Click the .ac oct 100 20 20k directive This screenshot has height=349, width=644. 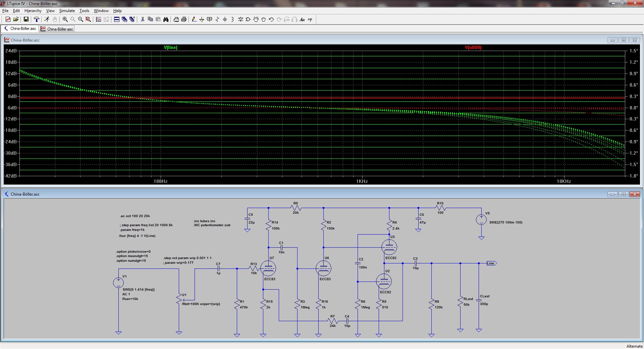135,216
